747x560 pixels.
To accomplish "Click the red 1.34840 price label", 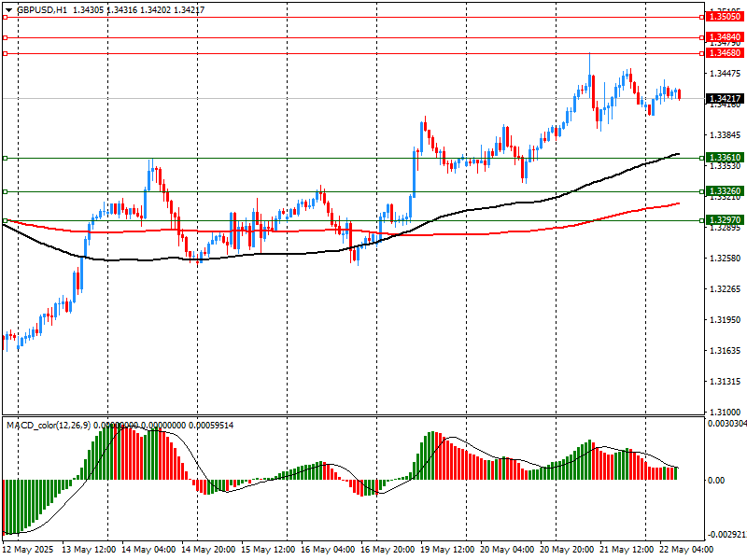I will coord(725,37).
